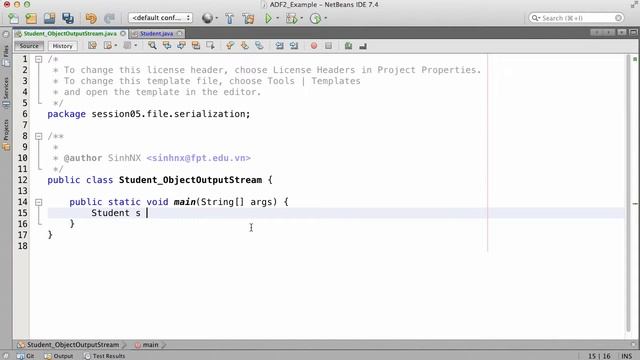Create a new project from the toolbar

31,18
